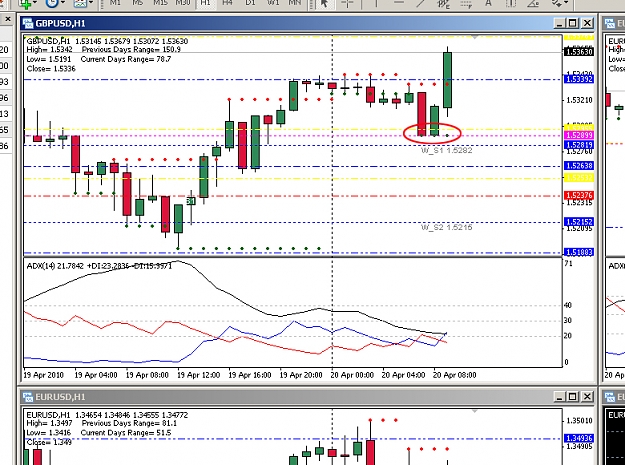The width and height of the screenshot is (625, 465).
Task: Minimize the GBPUSD,H1 chart window
Action: tap(560, 23)
